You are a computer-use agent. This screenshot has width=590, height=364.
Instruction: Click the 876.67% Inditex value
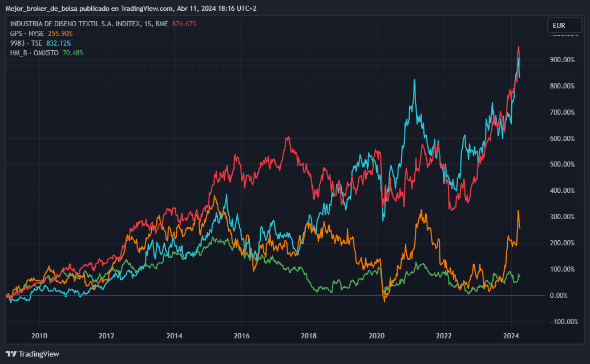pos(184,24)
